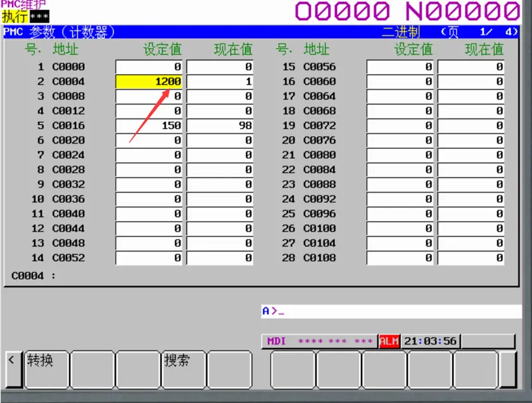Click the rightmost narrow softkey
The image size is (532, 403).
click(508, 369)
